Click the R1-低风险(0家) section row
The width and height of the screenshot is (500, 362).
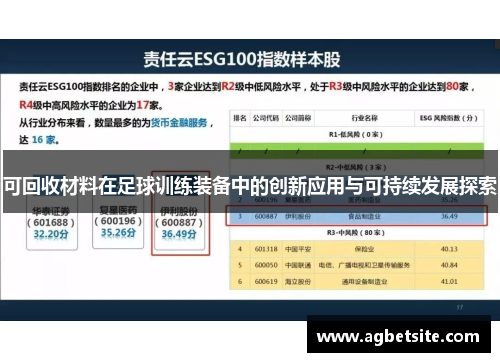356,134
